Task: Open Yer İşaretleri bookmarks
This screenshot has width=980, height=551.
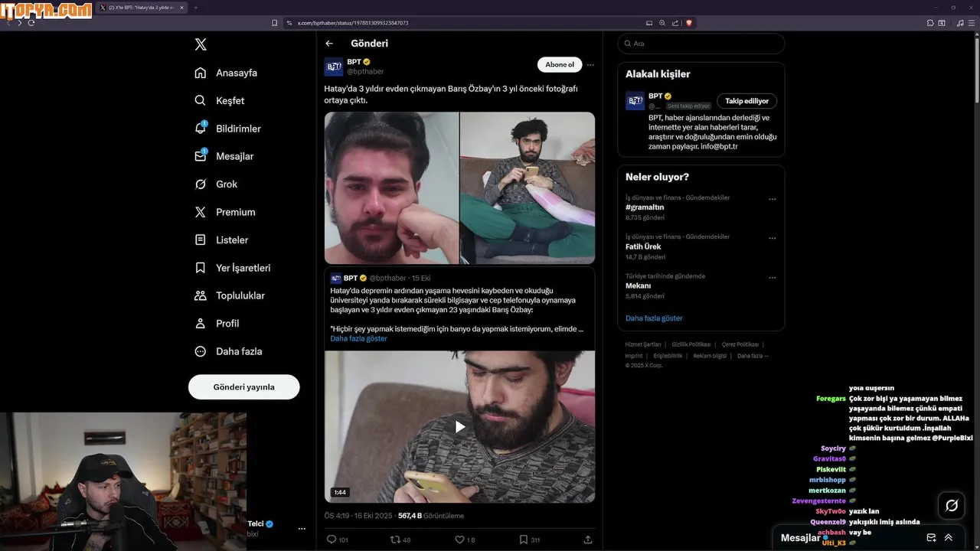Action: 232,268
